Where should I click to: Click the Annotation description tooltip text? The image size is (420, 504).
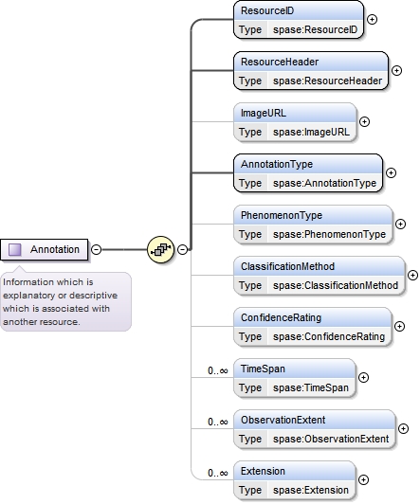coord(61,302)
